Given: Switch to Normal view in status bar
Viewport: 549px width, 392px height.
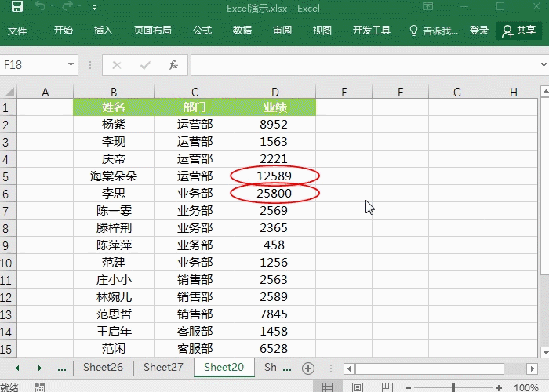Looking at the screenshot, I should tap(327, 387).
